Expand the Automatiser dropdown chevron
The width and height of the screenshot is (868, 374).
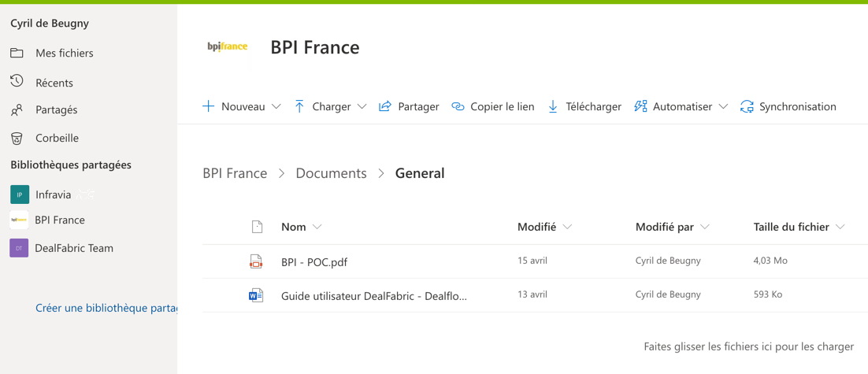click(x=723, y=107)
